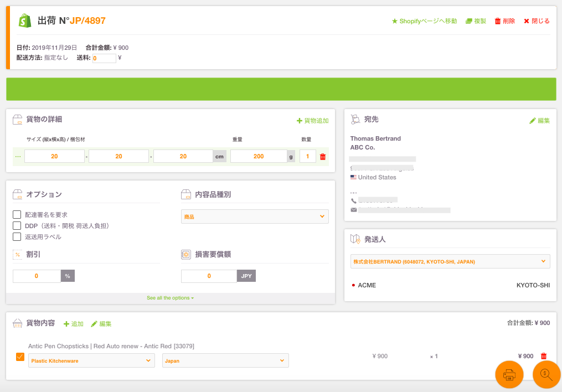Check the 返送用ラベル option
The height and width of the screenshot is (392, 562).
17,237
